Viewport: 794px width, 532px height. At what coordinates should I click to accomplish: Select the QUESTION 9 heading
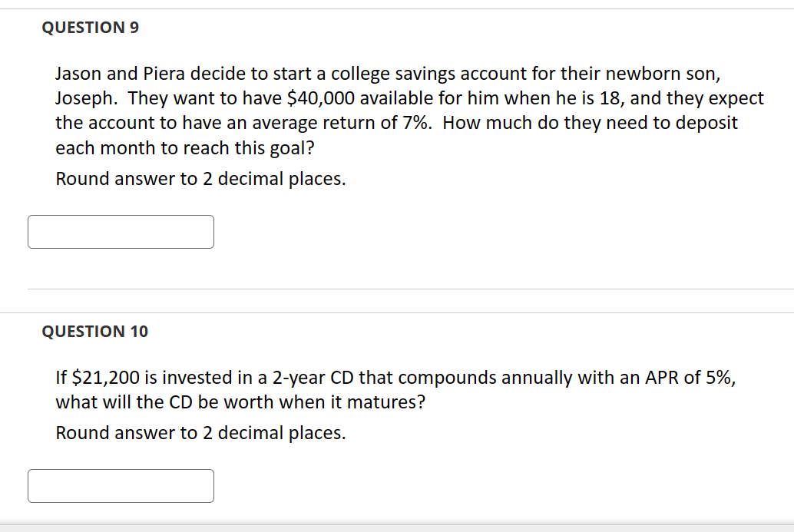[90, 28]
